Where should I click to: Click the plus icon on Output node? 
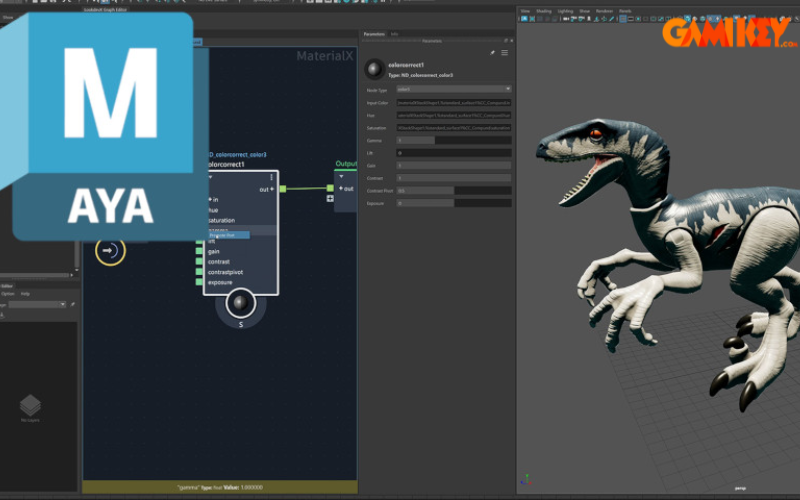(330, 198)
